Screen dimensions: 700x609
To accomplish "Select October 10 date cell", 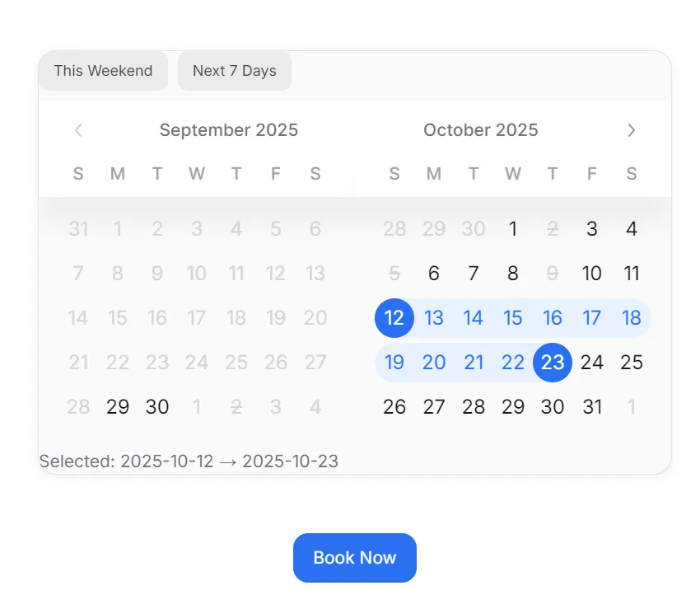I will 592,274.
